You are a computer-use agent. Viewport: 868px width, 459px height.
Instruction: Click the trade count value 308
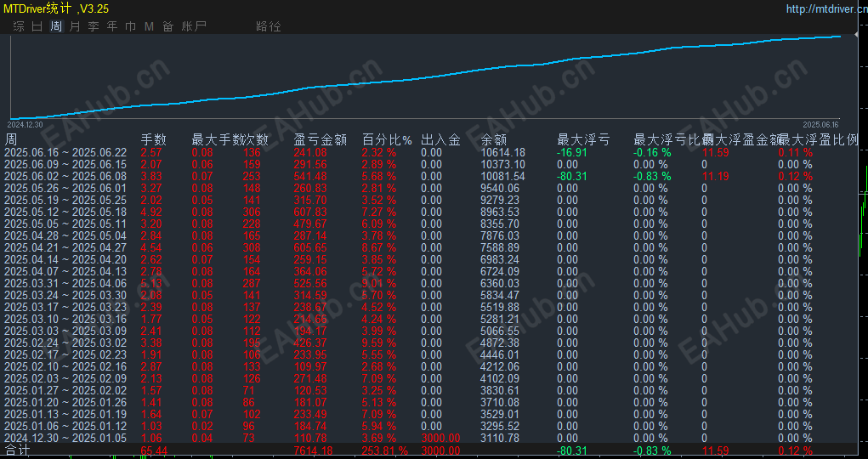coord(252,247)
